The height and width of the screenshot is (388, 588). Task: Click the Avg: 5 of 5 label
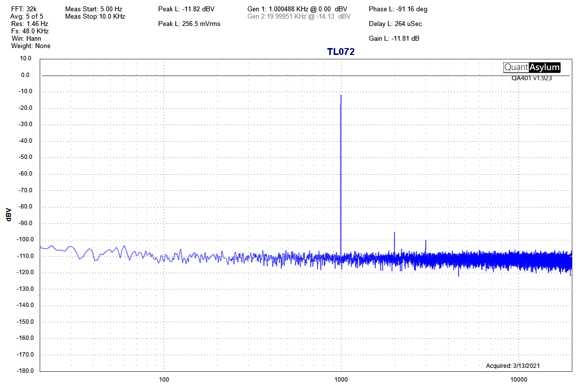pyautogui.click(x=26, y=16)
